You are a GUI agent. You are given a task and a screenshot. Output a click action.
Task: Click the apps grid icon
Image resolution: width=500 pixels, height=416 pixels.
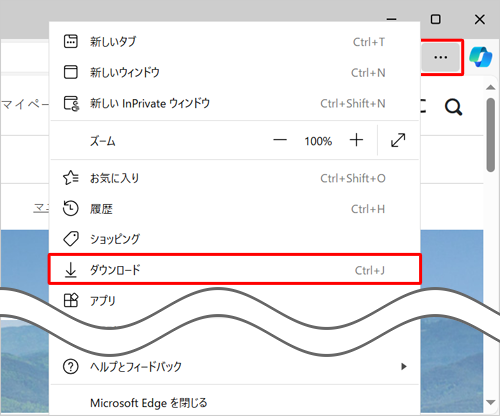(x=71, y=300)
